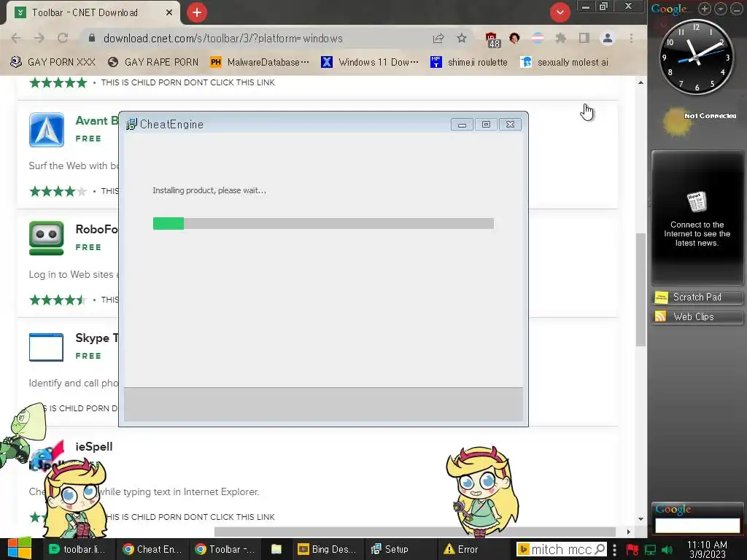Reload the CNET download page
This screenshot has height=560, width=747.
(x=63, y=38)
